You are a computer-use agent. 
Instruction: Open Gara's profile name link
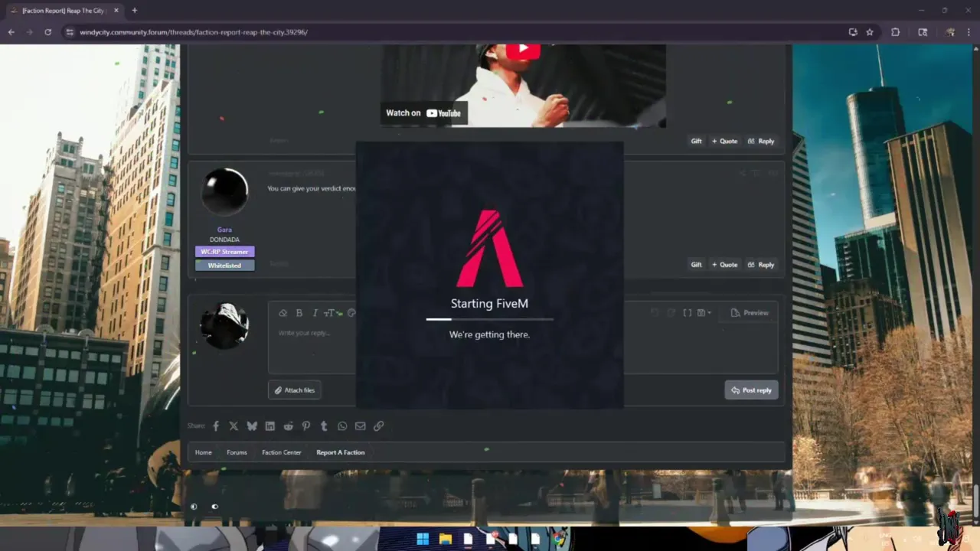coord(224,230)
